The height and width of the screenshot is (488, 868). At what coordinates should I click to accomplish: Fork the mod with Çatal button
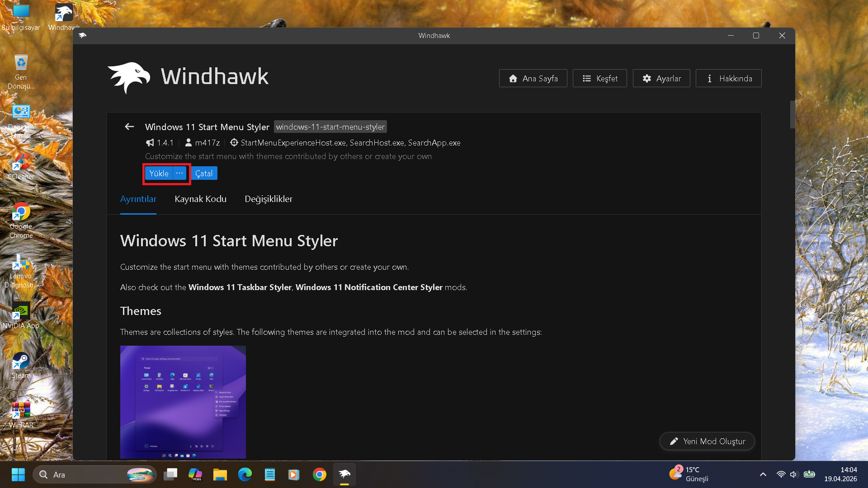(204, 174)
